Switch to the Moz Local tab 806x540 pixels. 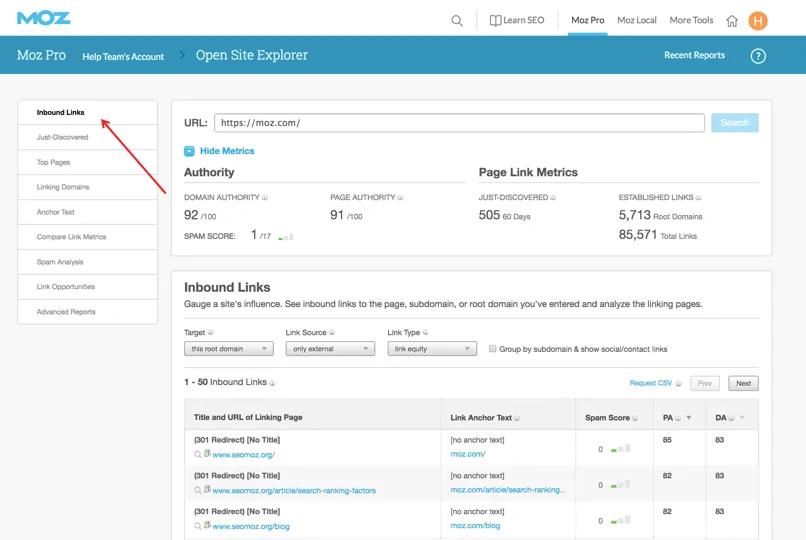point(636,20)
